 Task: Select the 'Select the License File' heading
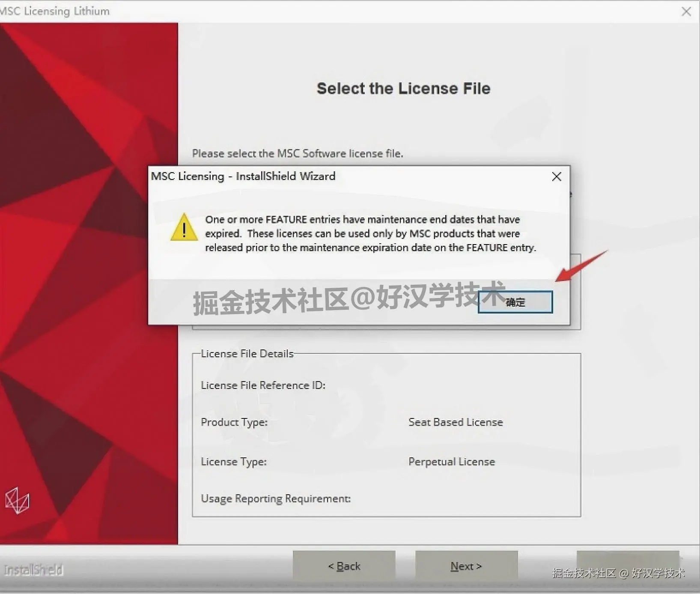point(403,88)
